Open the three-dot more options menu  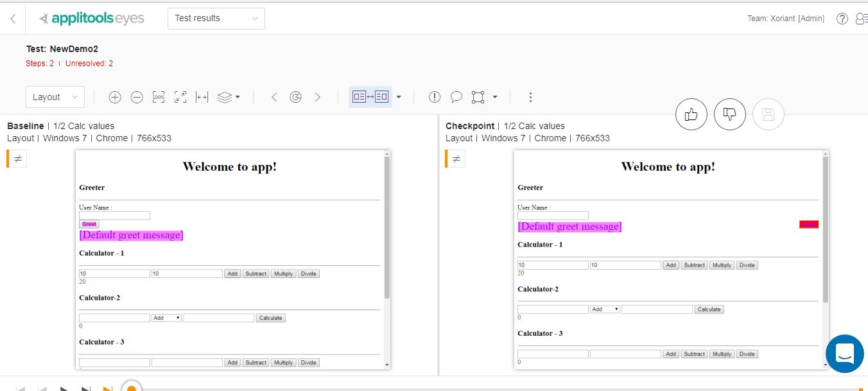[530, 97]
